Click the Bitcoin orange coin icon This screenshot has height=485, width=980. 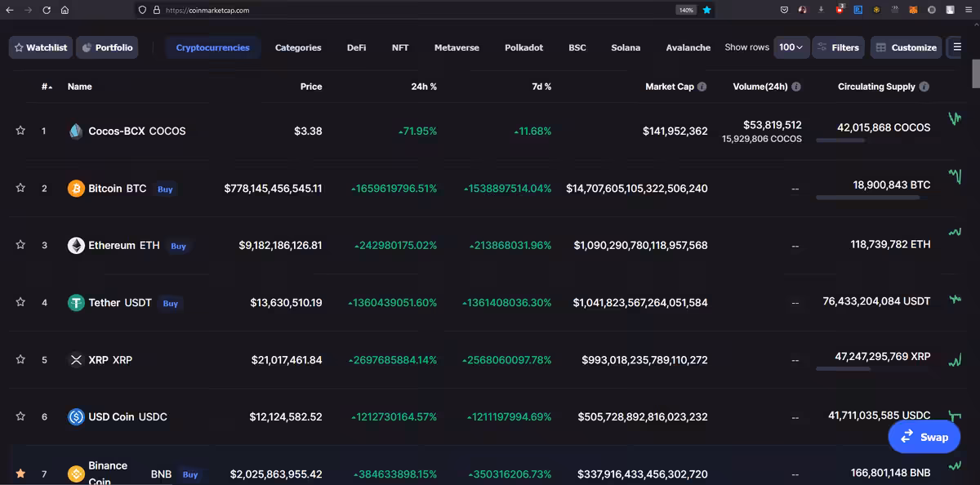[76, 189]
